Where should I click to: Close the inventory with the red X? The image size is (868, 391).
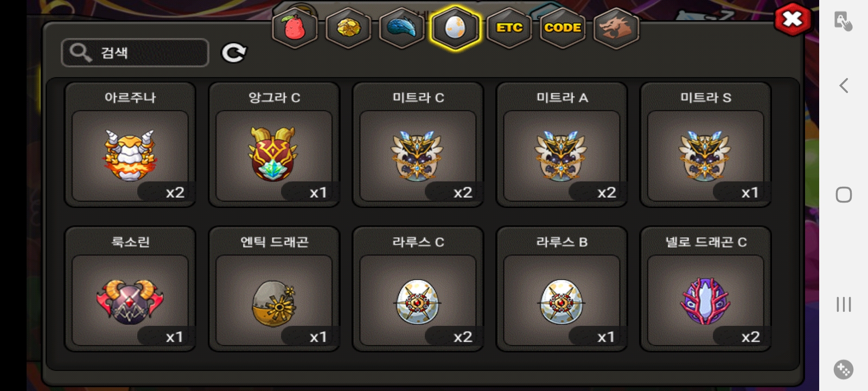(x=793, y=20)
